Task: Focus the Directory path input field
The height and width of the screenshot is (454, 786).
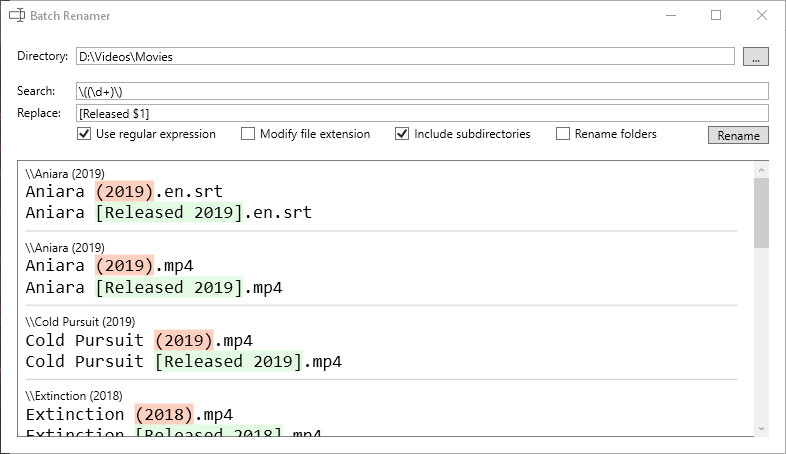Action: click(x=405, y=57)
